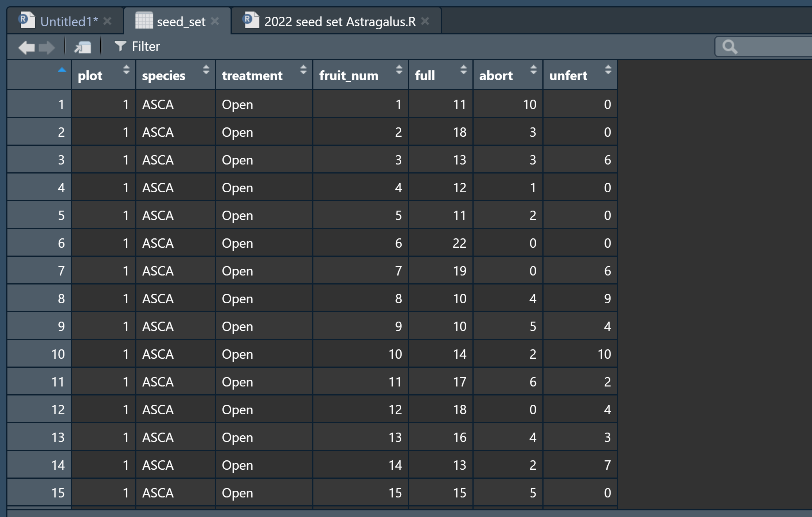The image size is (812, 517).
Task: Switch to the Untitled1 script tab
Action: coord(68,21)
